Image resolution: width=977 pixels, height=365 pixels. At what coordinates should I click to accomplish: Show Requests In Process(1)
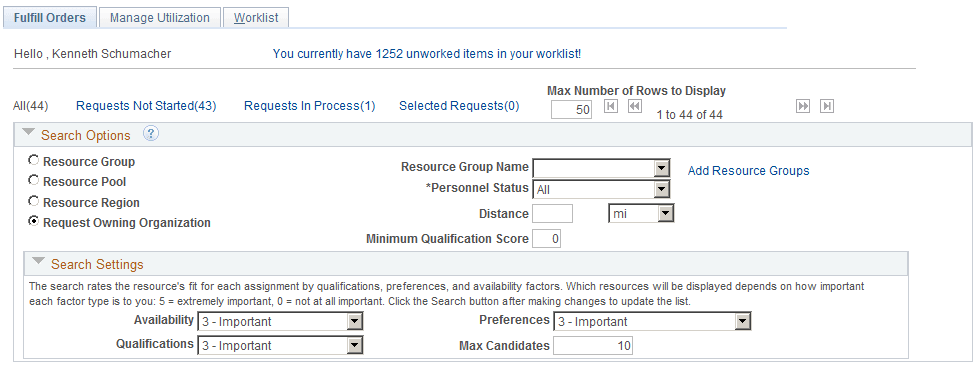tap(310, 106)
